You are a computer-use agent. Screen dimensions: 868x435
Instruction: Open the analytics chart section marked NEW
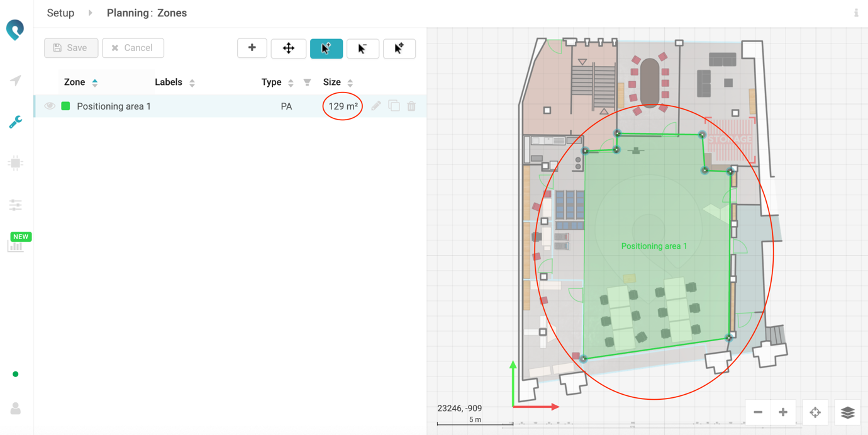[x=16, y=245]
